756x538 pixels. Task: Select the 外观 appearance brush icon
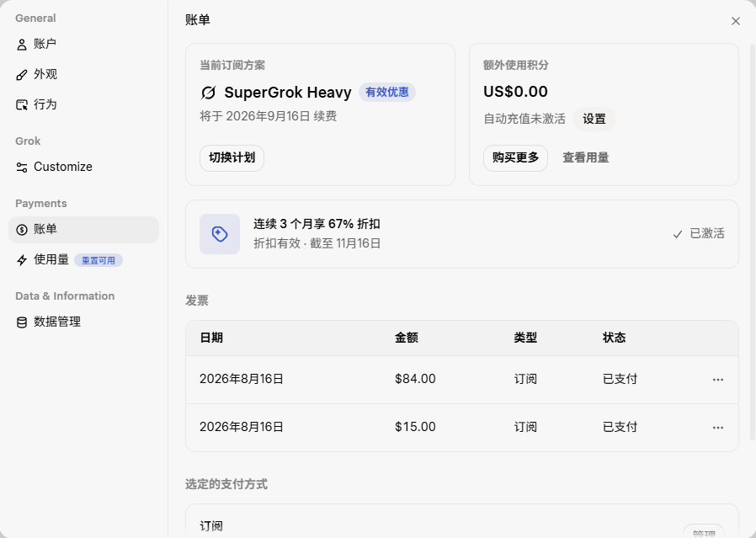tap(22, 75)
